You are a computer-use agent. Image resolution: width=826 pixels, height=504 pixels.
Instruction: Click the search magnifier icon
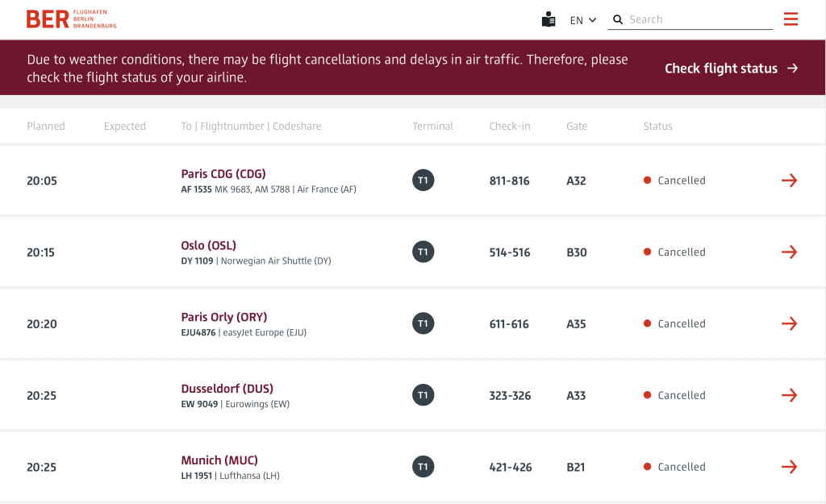click(618, 20)
